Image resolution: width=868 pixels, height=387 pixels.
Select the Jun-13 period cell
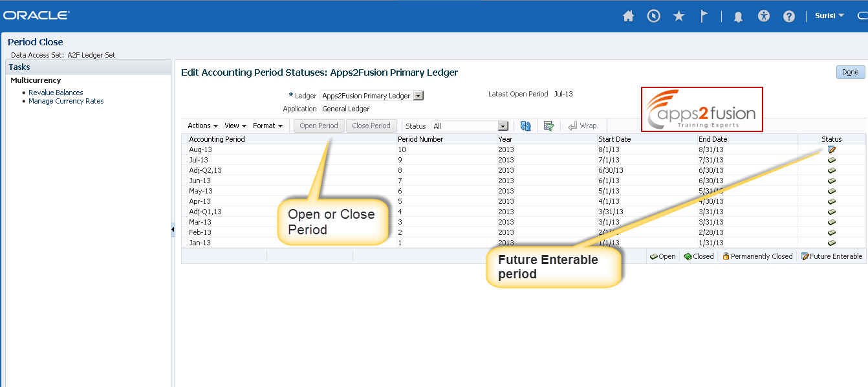click(292, 181)
